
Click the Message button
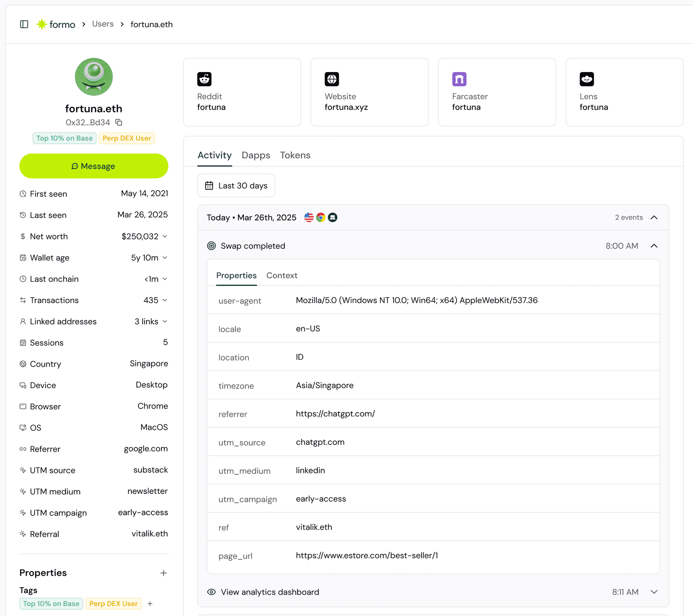(93, 166)
